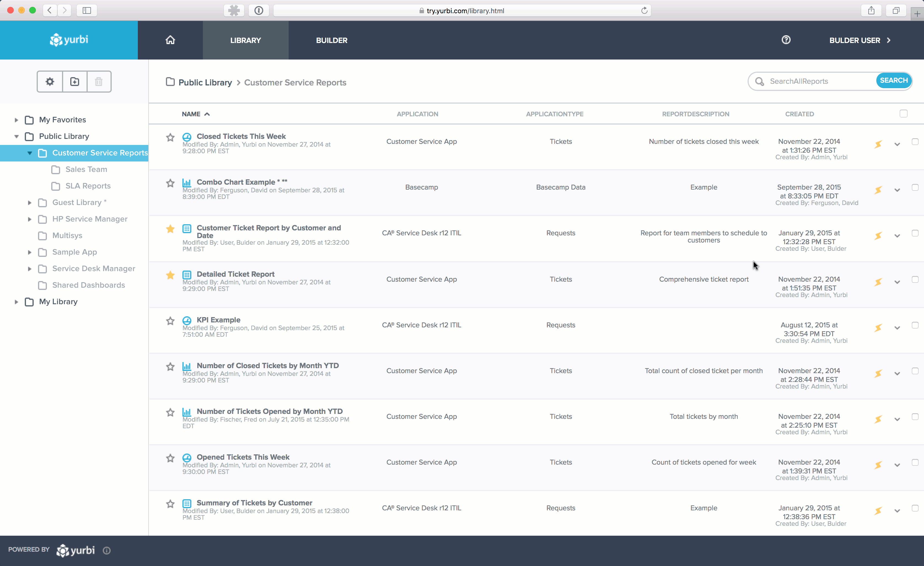Favorite Closed Tickets This Week with star
The image size is (924, 566).
[170, 138]
